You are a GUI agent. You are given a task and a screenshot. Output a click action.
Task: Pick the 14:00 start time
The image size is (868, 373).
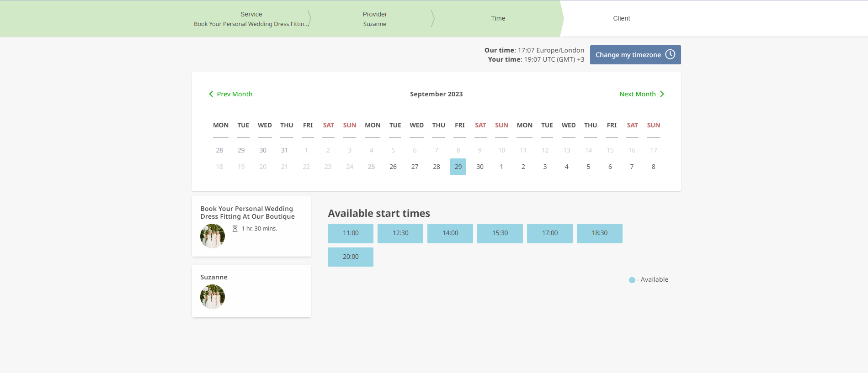(450, 233)
